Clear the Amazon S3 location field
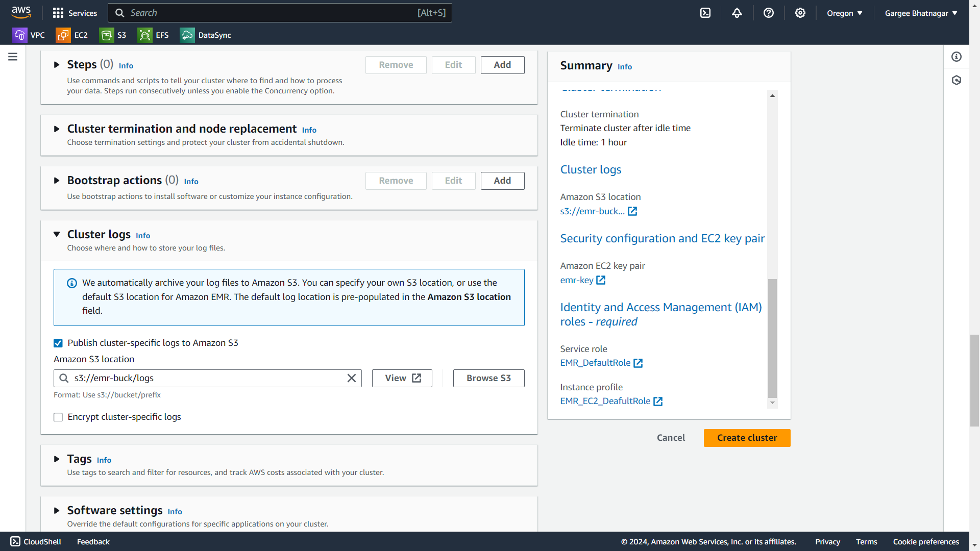This screenshot has width=980, height=551. (352, 378)
